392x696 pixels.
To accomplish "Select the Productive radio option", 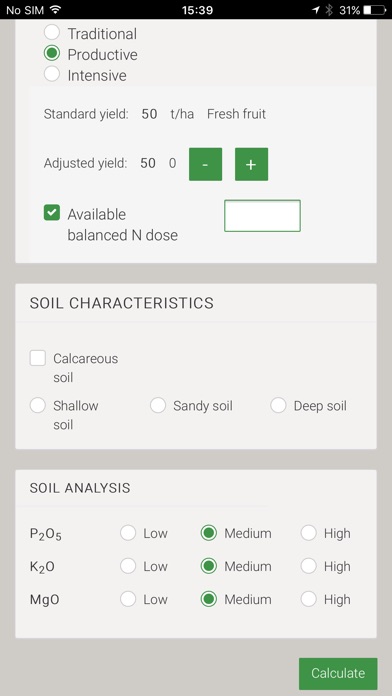I will 52,54.
